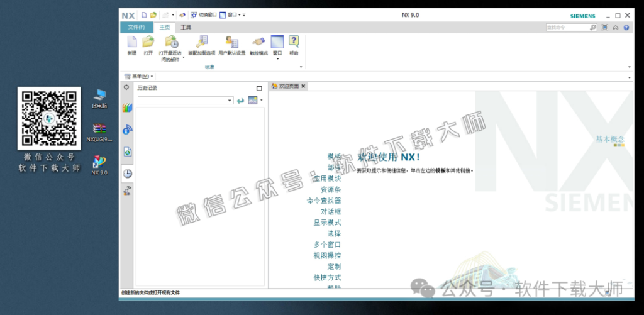
Task: Click the 快捷方式 link
Action: (327, 278)
